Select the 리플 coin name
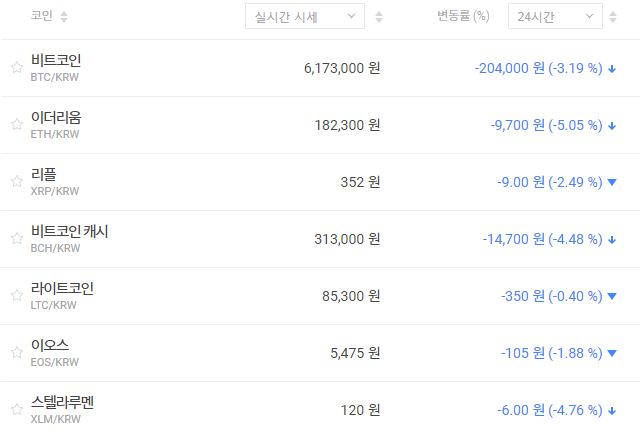 click(x=44, y=175)
